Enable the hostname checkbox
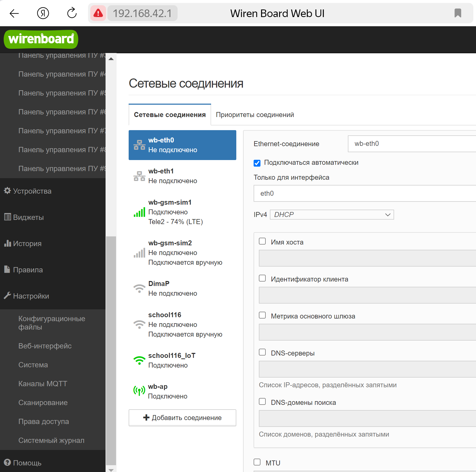Screen dimensions: 476x472 (x=262, y=241)
